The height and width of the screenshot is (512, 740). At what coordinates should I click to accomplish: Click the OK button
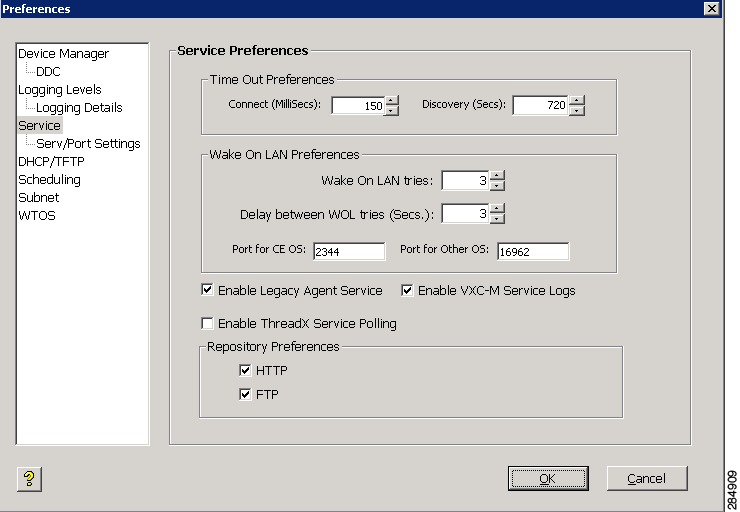coord(548,478)
